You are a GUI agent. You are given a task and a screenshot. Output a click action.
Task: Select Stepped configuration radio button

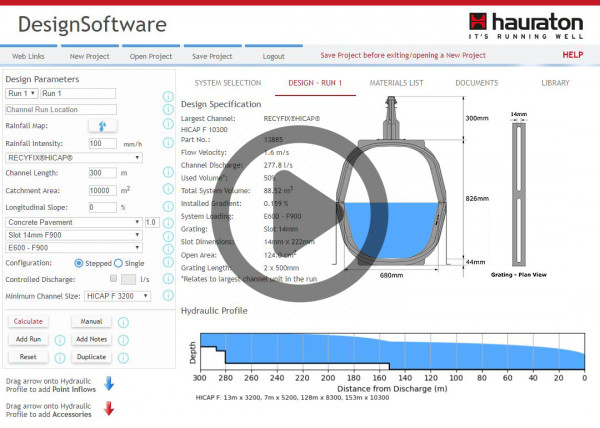coord(78,263)
